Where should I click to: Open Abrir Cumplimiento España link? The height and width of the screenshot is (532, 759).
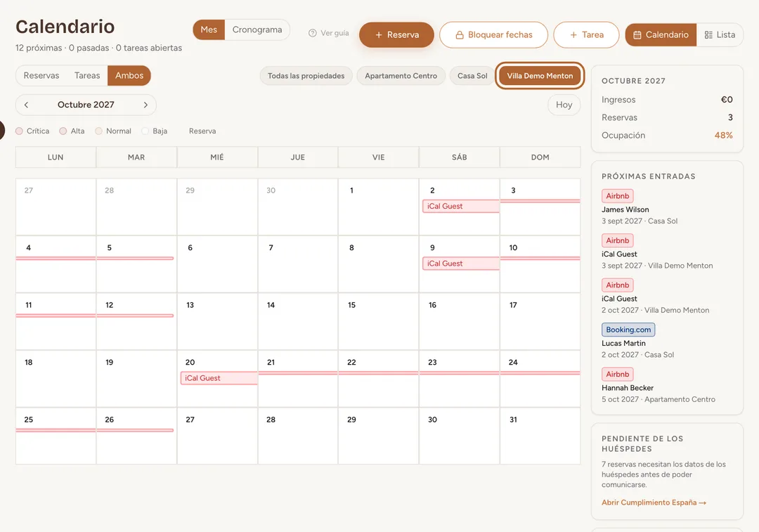click(654, 502)
